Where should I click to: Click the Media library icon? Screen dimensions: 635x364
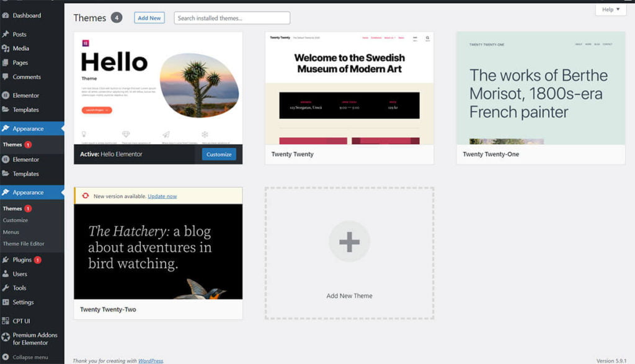click(6, 48)
